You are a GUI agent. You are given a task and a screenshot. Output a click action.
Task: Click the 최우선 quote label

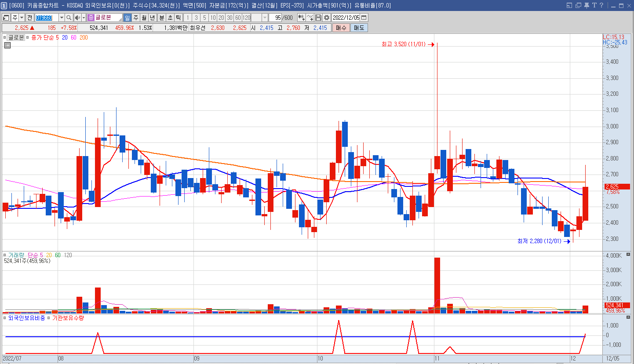click(198, 27)
